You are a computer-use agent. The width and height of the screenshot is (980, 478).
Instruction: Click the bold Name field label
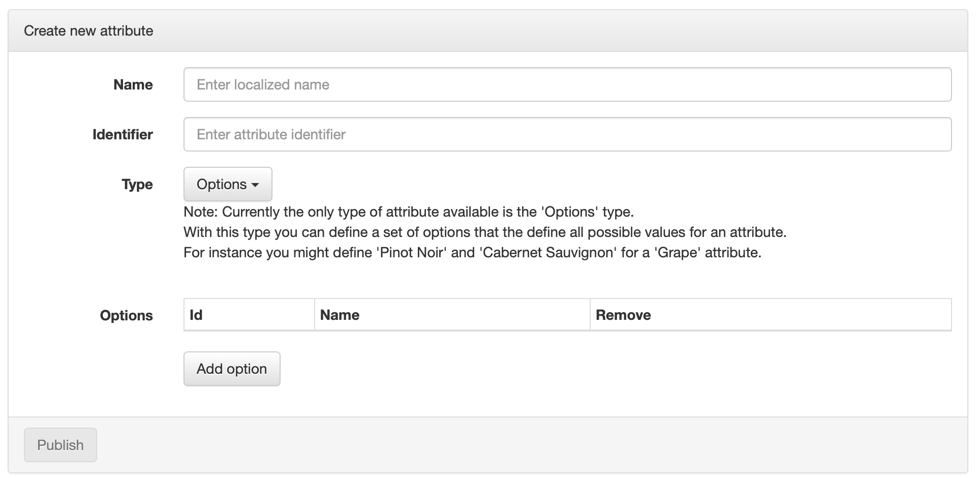133,84
